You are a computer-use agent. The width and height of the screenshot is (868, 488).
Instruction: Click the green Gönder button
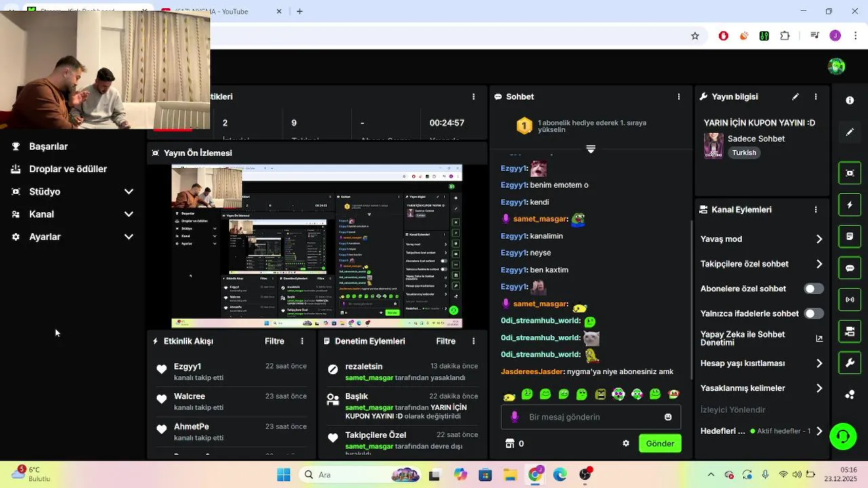660,443
